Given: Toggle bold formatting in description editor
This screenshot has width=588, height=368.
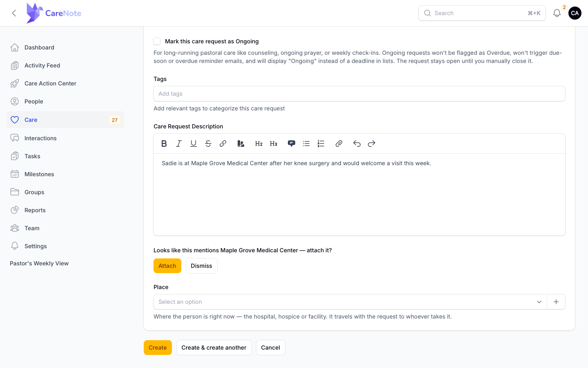Looking at the screenshot, I should (x=164, y=144).
